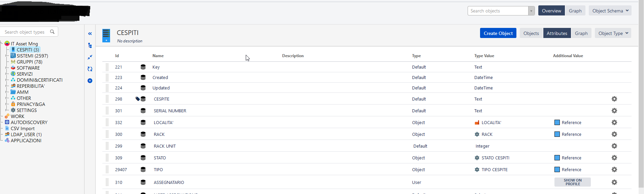Open settings gear for ASSEGNATARIO attribute
The image size is (644, 194).
tap(614, 182)
